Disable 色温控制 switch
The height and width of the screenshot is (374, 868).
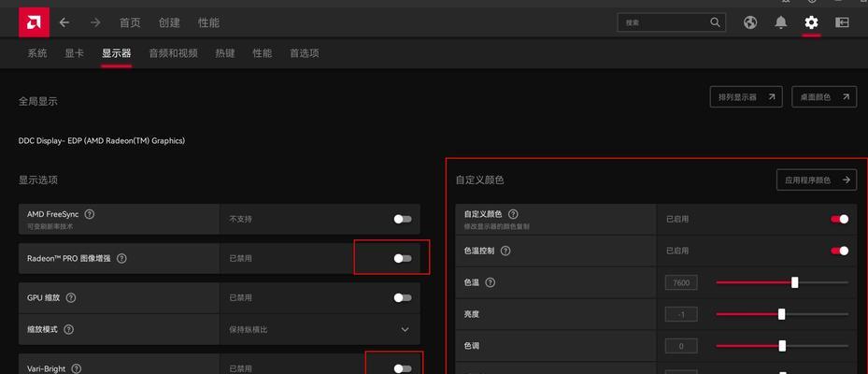pos(840,251)
